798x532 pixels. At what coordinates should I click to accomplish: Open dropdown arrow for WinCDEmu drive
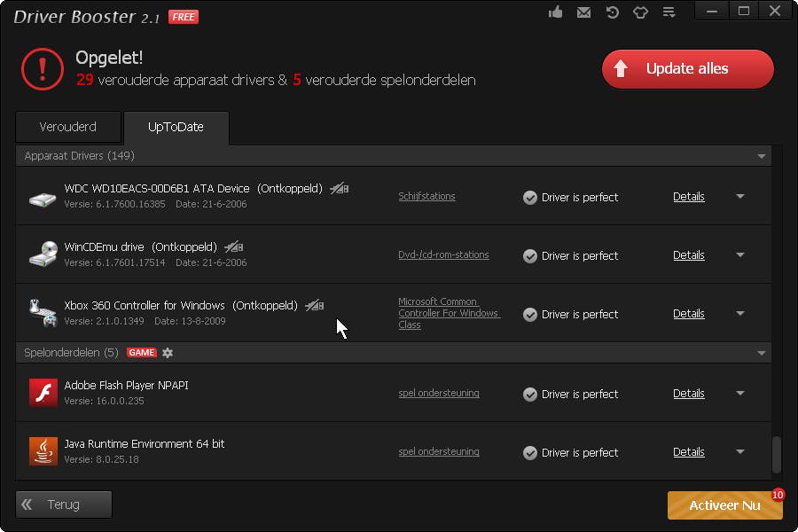coord(740,254)
